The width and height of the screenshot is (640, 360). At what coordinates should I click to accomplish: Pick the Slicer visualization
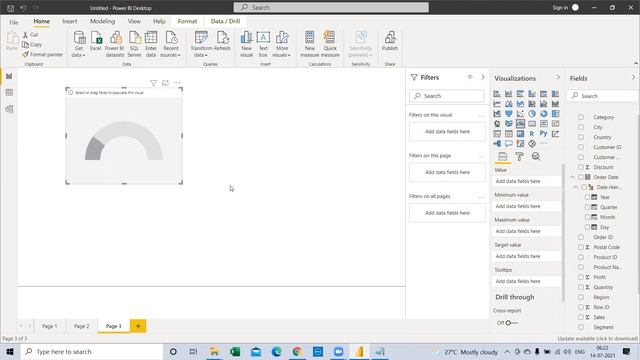pyautogui.click(x=497, y=134)
